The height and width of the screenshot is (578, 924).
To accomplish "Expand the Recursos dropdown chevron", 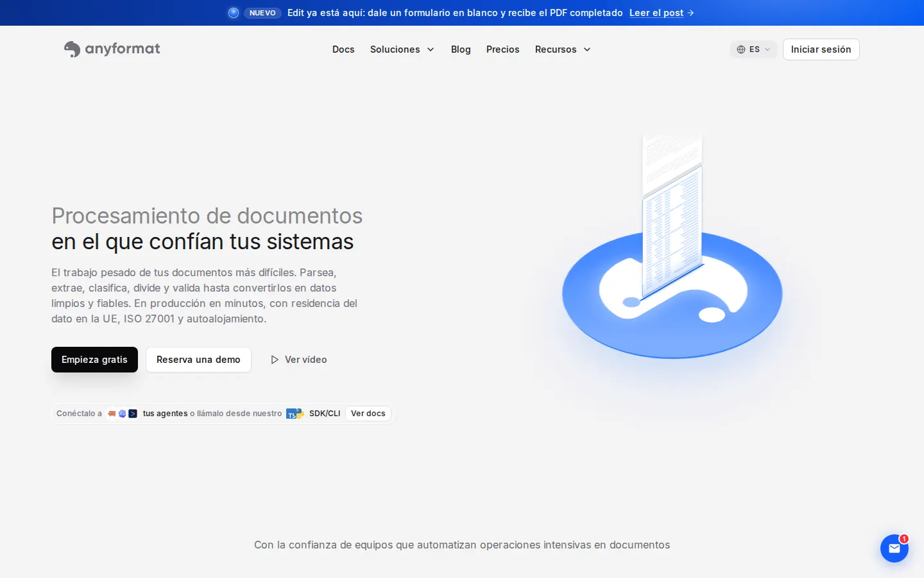I will coord(587,49).
